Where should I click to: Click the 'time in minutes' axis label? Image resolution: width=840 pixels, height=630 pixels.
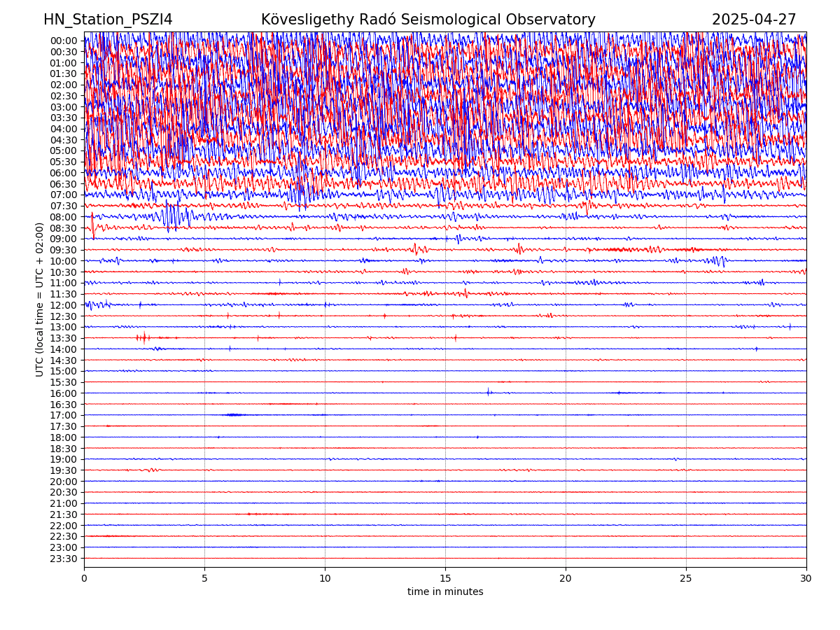(445, 591)
